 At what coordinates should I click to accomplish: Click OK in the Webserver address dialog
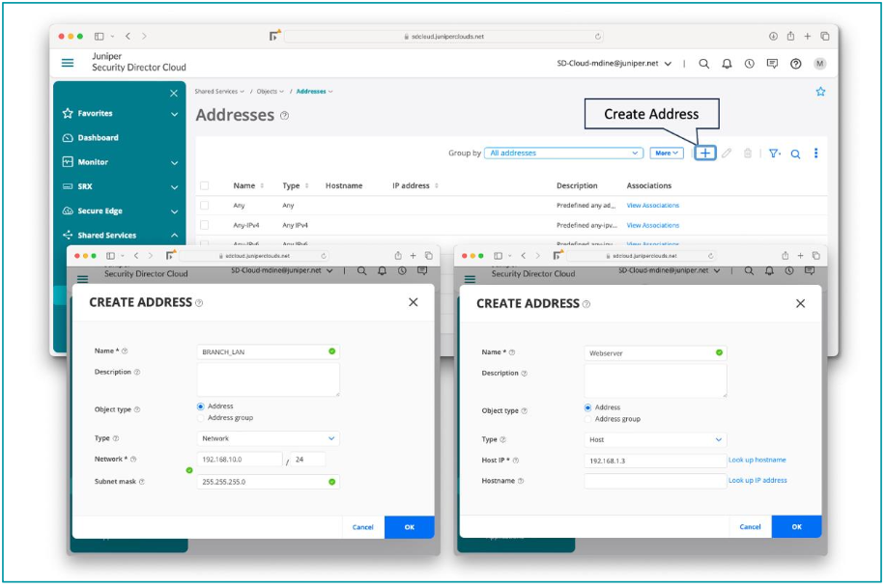point(796,527)
